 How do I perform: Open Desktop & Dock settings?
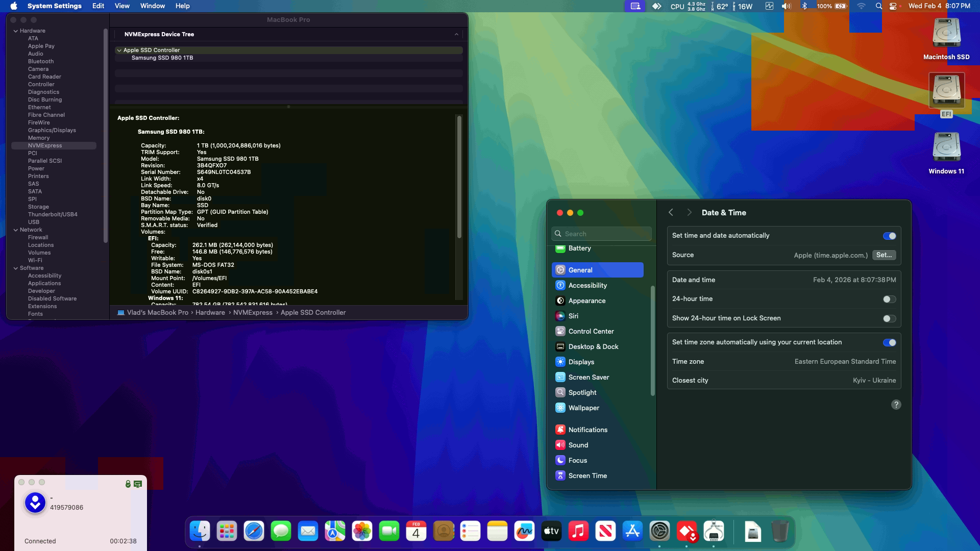(x=597, y=347)
